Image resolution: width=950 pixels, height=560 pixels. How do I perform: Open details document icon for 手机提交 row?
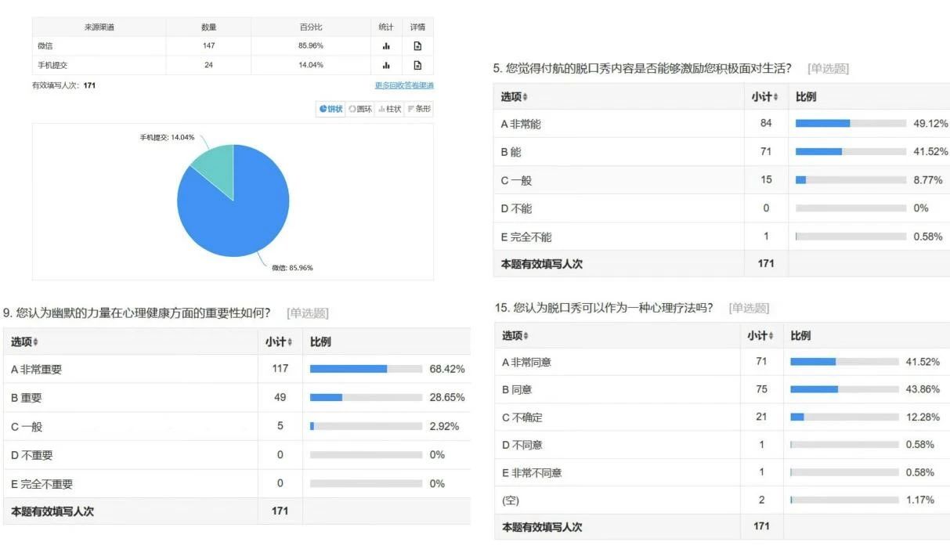pos(417,65)
